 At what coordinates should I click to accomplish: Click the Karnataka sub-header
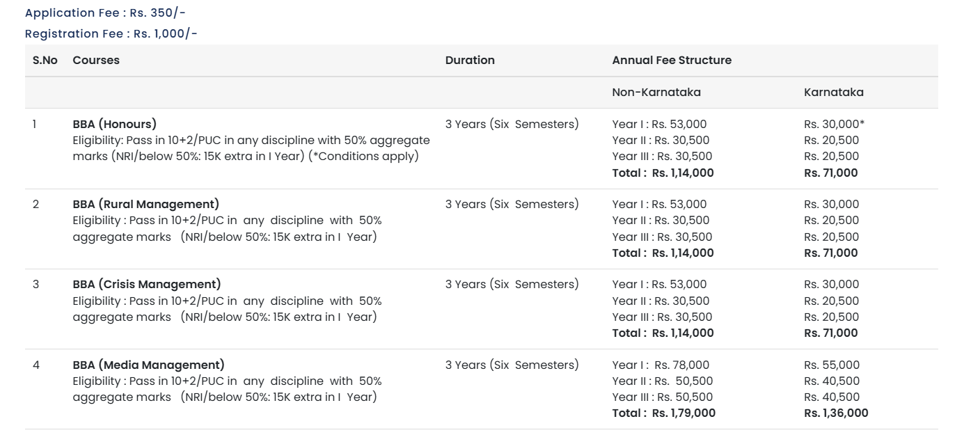(833, 93)
